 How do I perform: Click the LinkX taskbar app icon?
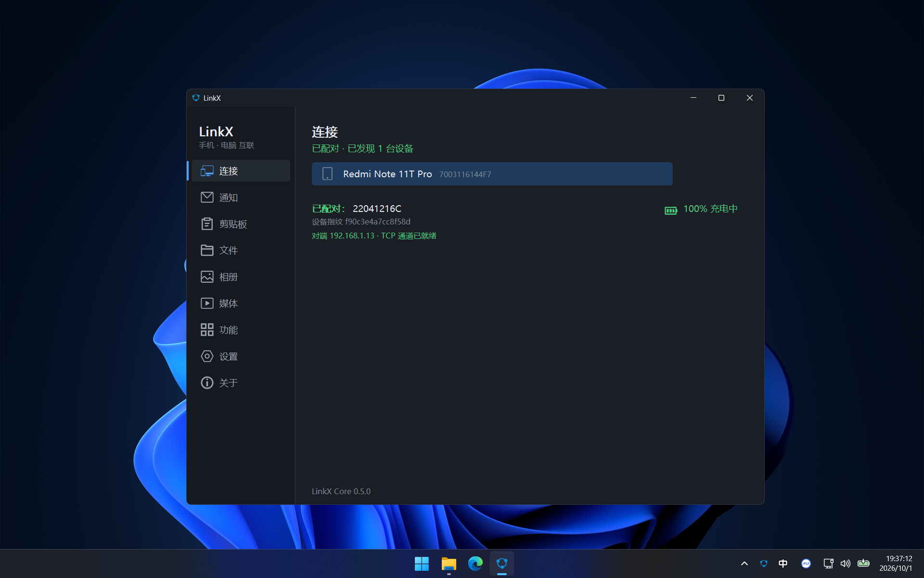tap(502, 564)
